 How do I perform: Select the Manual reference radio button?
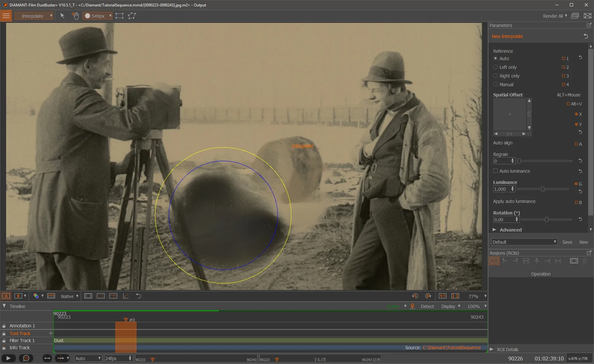click(x=495, y=85)
